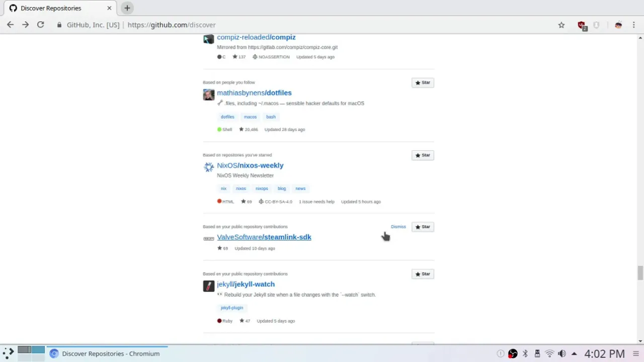Select the nixos topic tag
Image resolution: width=644 pixels, height=362 pixels.
pyautogui.click(x=241, y=189)
